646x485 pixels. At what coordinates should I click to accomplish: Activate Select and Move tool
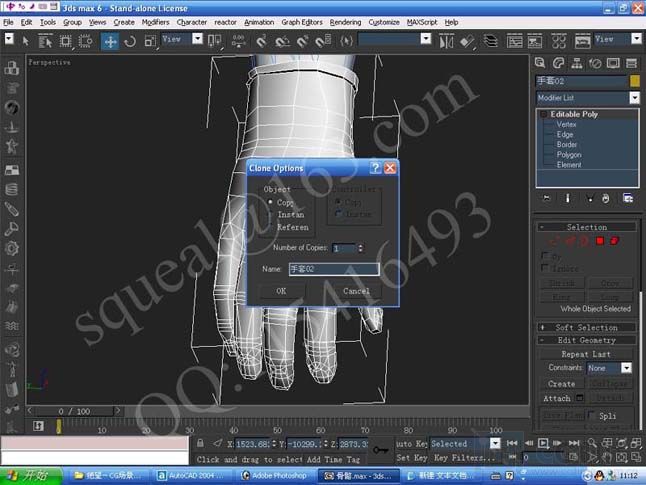click(110, 42)
